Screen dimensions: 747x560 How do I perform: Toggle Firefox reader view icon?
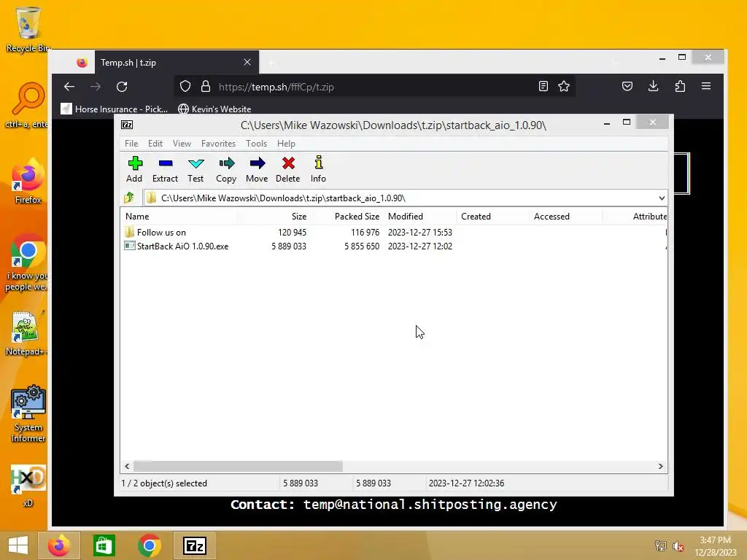coord(543,86)
